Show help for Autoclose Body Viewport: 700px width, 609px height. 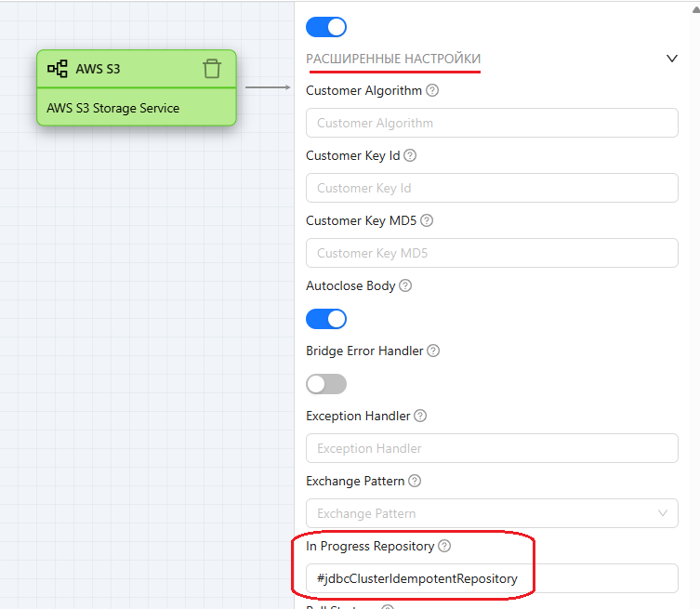405,286
